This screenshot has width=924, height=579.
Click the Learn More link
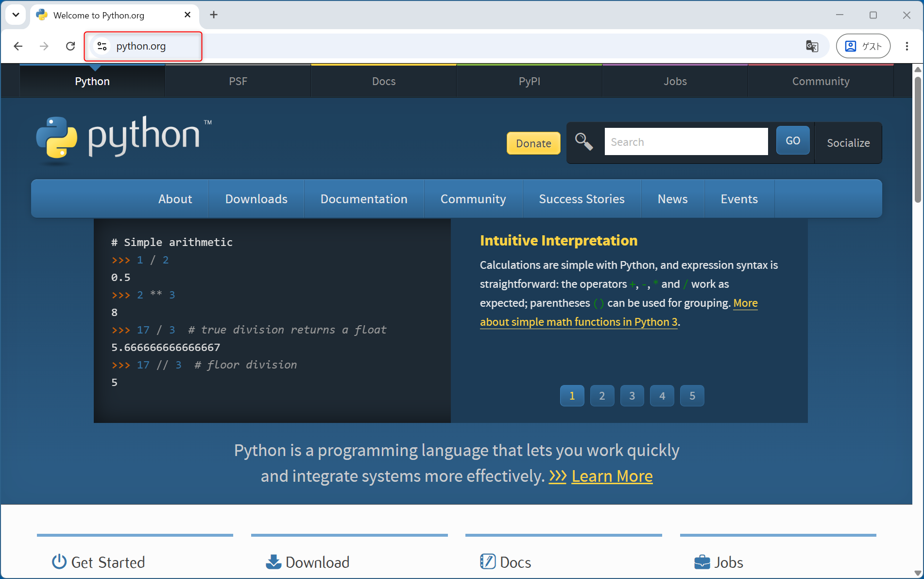(x=612, y=476)
